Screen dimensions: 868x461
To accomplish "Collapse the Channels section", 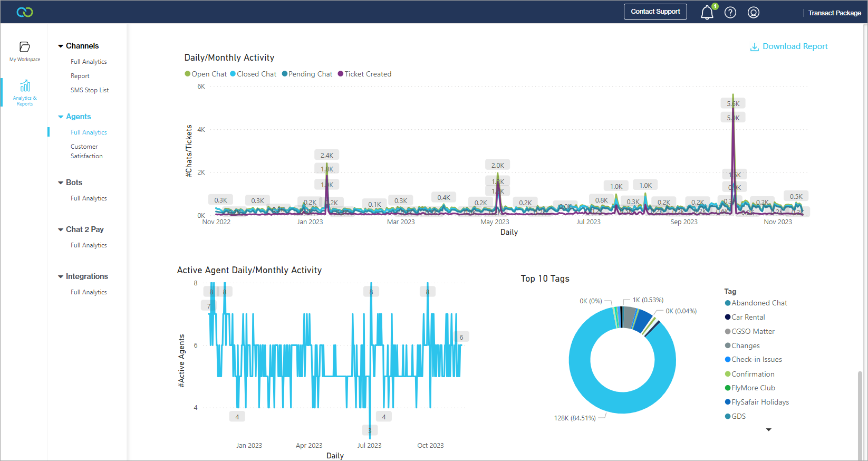I will [x=61, y=46].
